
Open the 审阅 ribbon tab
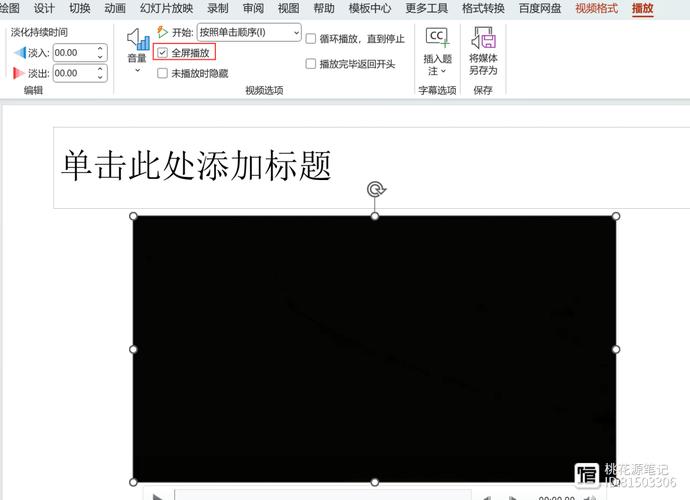tap(253, 8)
